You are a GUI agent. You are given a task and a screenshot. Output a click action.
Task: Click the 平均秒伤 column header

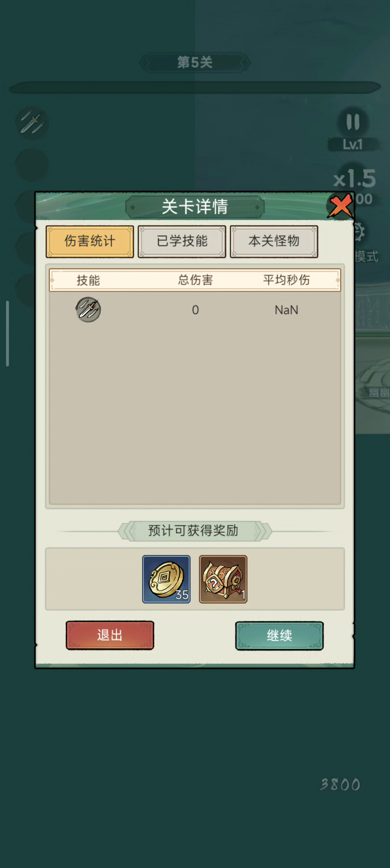[286, 280]
